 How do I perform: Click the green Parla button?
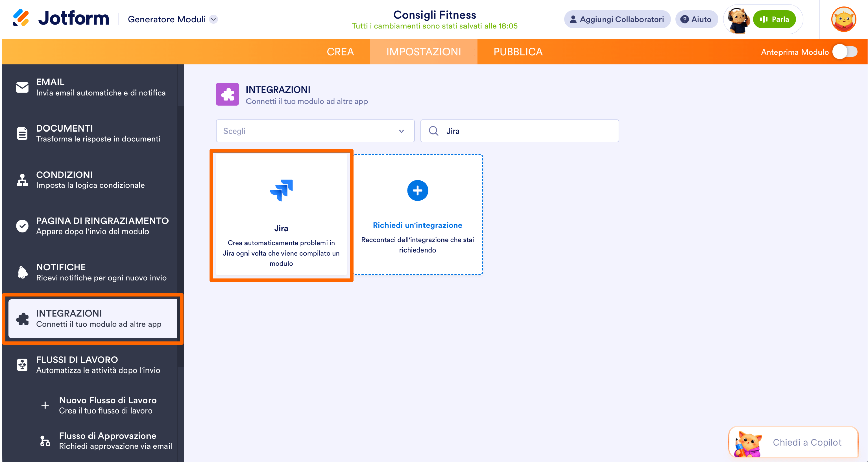(x=774, y=19)
